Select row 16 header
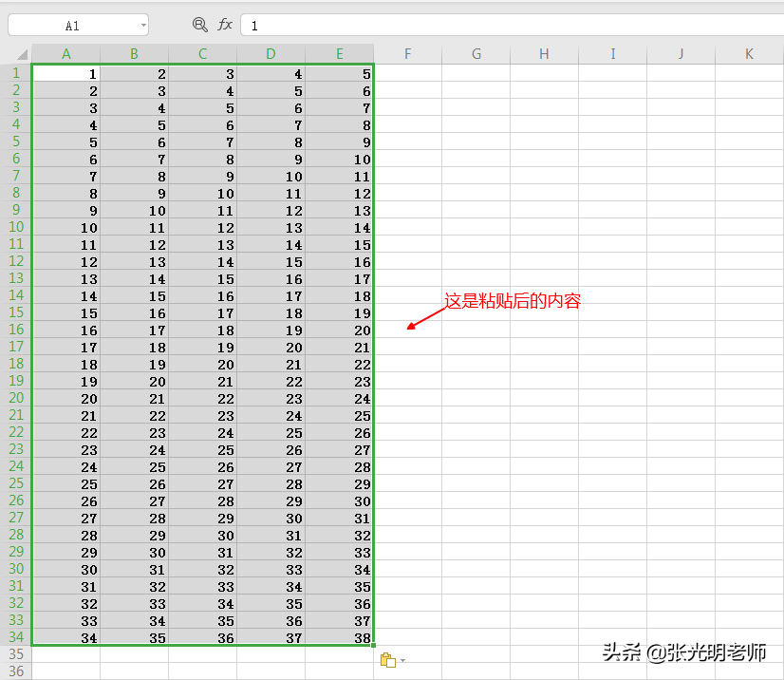The width and height of the screenshot is (784, 680). tap(16, 330)
